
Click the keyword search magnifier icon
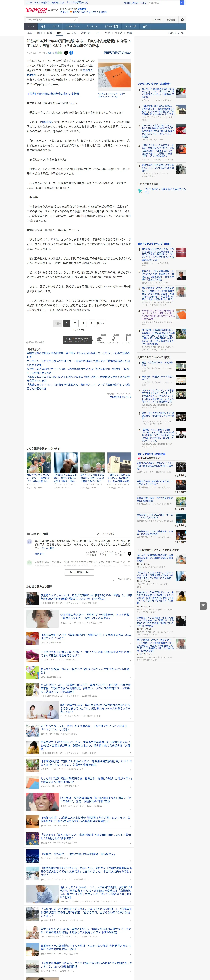tap(75, 20)
